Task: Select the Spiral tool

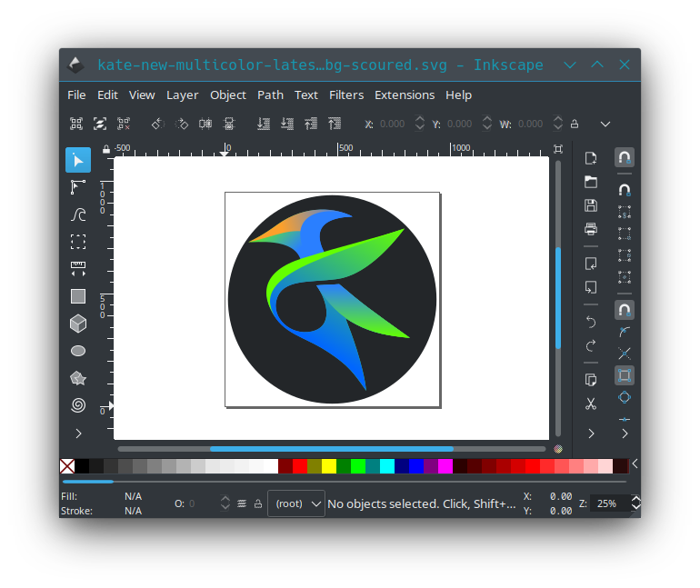Action: pyautogui.click(x=78, y=405)
